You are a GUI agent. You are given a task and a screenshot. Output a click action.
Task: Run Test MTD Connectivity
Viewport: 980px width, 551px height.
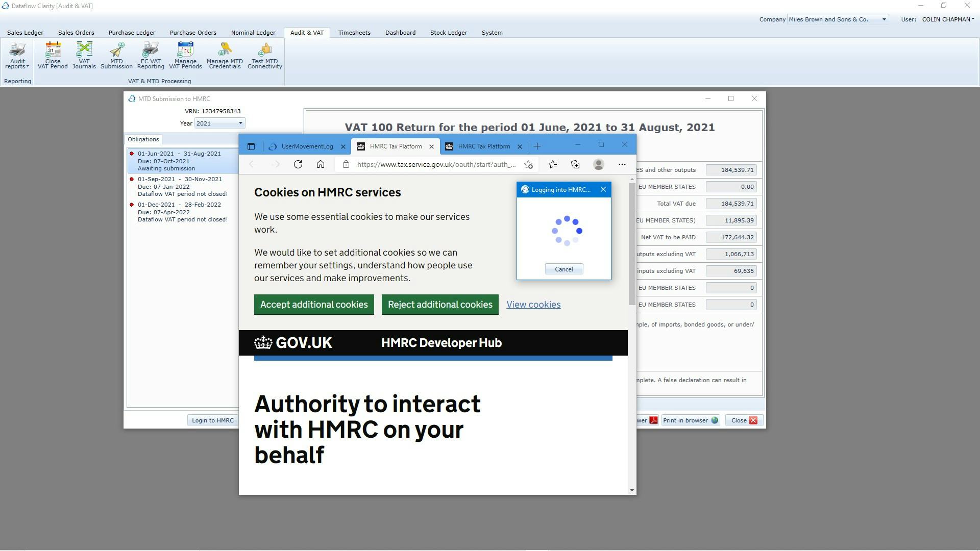click(264, 55)
